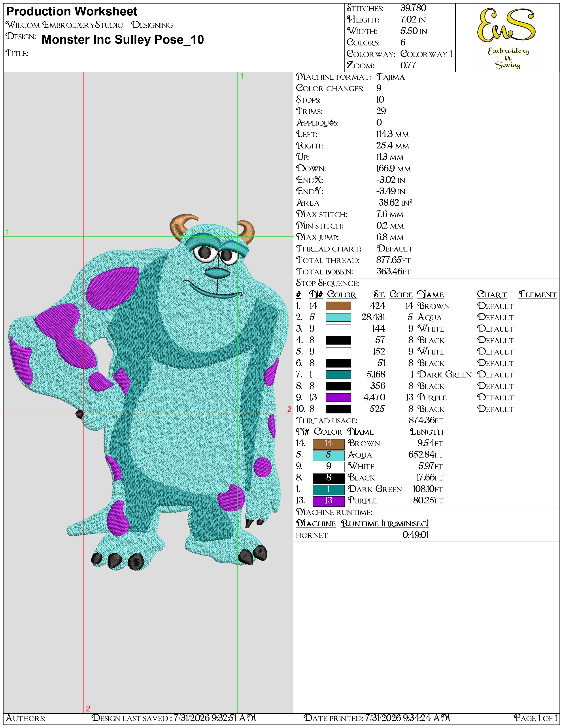Select the aqua swatch in stop sequence row 2
This screenshot has height=728, width=563.
[338, 317]
